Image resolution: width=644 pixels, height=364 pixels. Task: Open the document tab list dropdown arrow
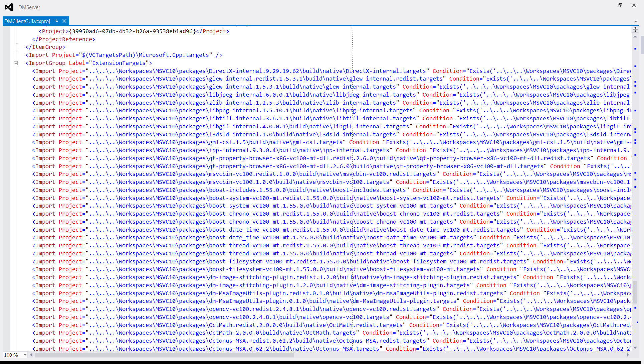[x=635, y=21]
